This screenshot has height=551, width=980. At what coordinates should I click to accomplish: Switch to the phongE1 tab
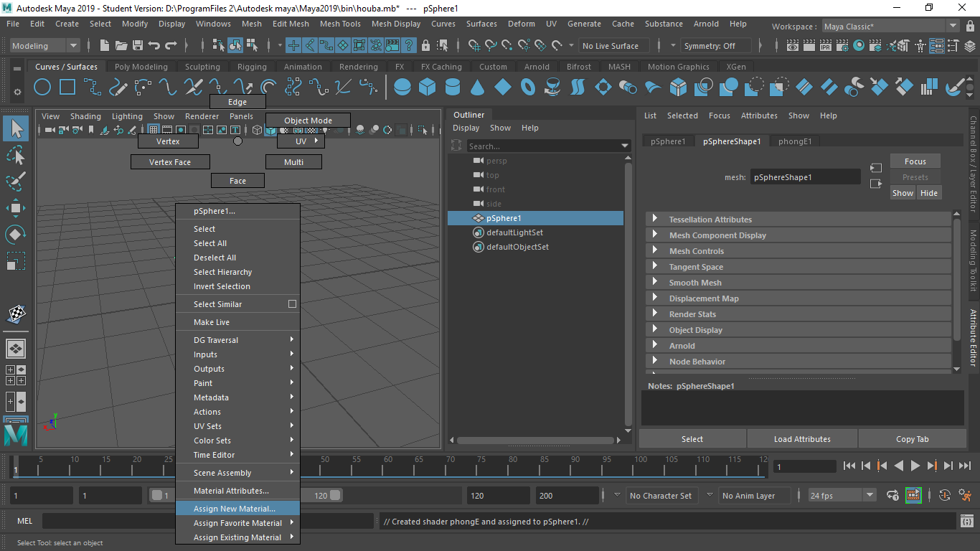pos(795,141)
